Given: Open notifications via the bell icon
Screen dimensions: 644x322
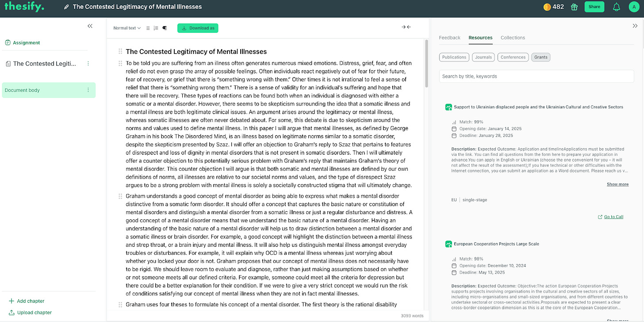Looking at the screenshot, I should [616, 7].
